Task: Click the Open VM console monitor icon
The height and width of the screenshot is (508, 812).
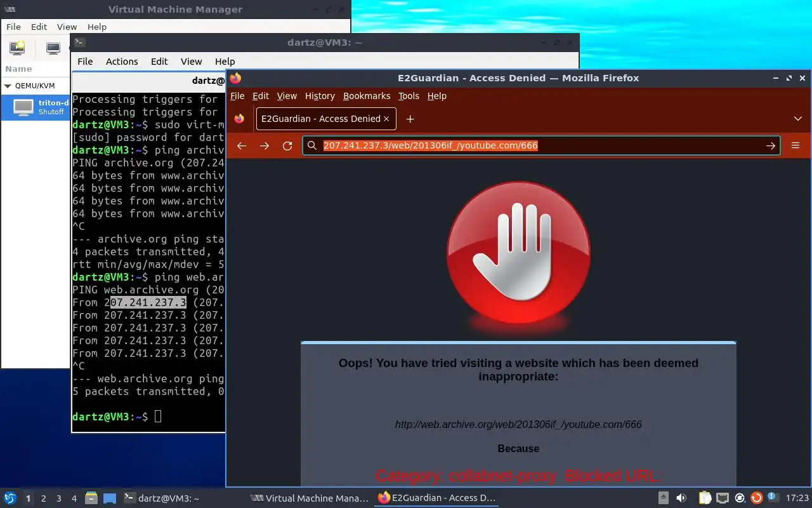Action: tap(53, 48)
